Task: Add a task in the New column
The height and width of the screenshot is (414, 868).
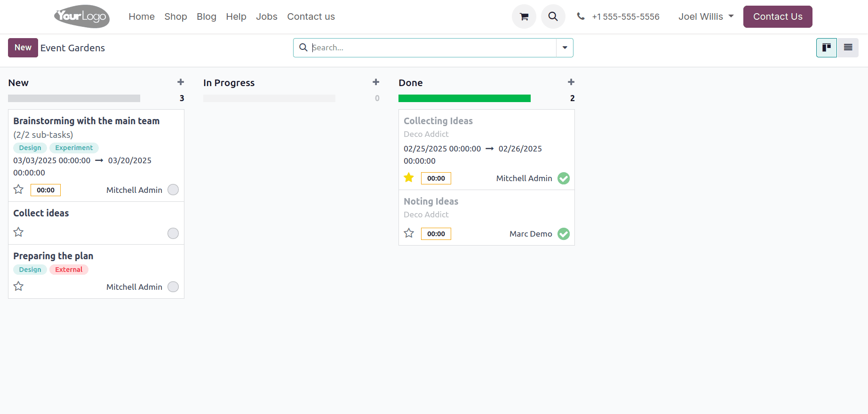Action: coord(181,82)
